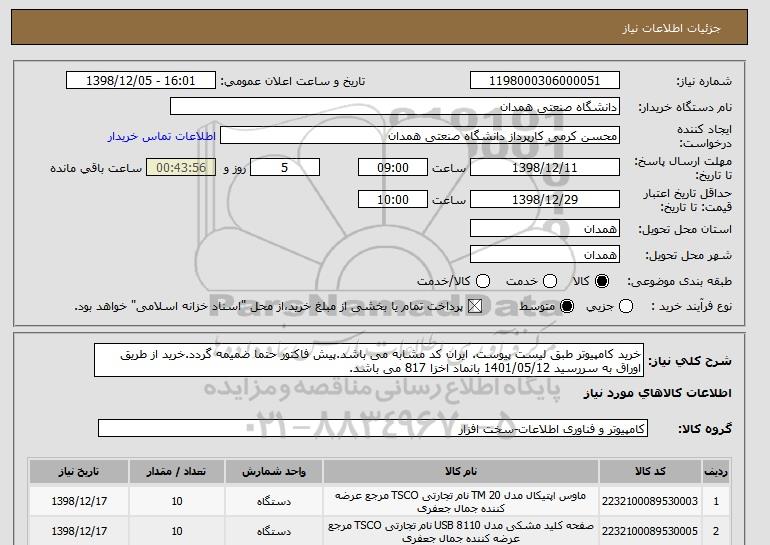Click the TSCO USB 8110 keyboard name
770x545 pixels.
[x=461, y=531]
